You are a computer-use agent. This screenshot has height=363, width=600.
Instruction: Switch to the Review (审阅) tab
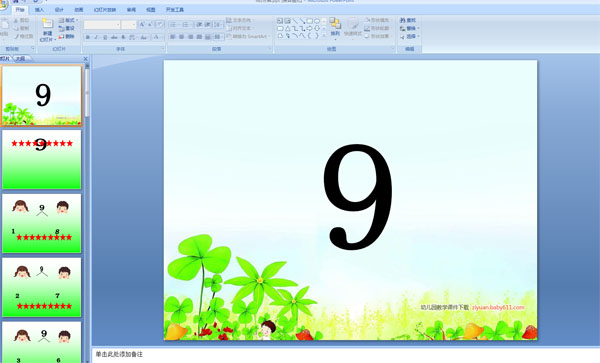tap(131, 10)
